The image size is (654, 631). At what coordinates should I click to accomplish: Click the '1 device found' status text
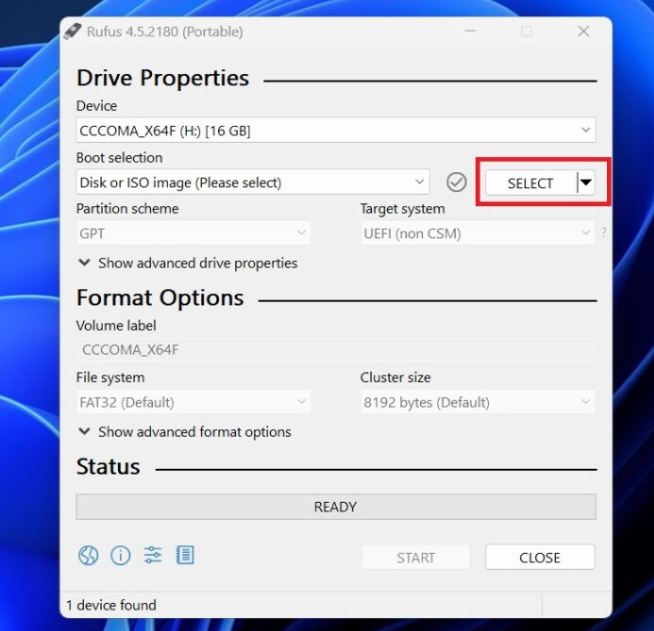point(111,605)
